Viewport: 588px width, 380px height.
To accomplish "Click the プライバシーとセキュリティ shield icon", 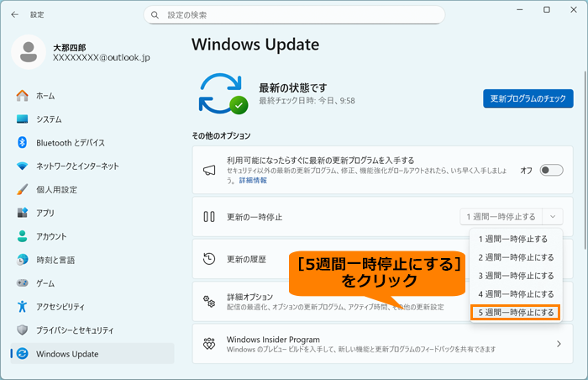I will coord(22,330).
